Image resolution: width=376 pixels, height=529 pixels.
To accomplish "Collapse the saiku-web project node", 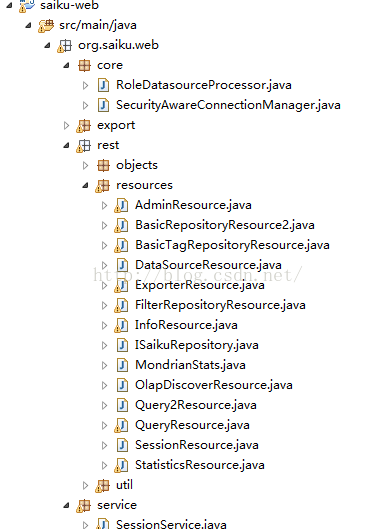I will [9, 5].
